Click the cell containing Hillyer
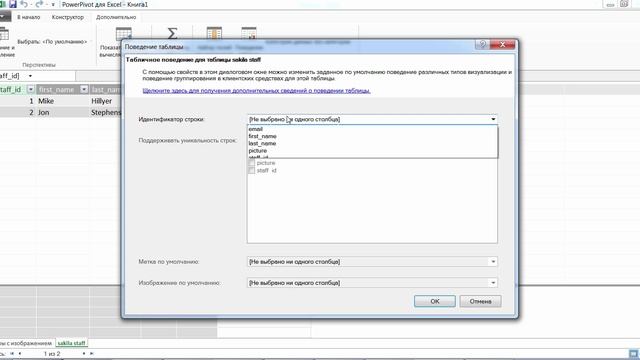The width and height of the screenshot is (640, 360). point(105,101)
